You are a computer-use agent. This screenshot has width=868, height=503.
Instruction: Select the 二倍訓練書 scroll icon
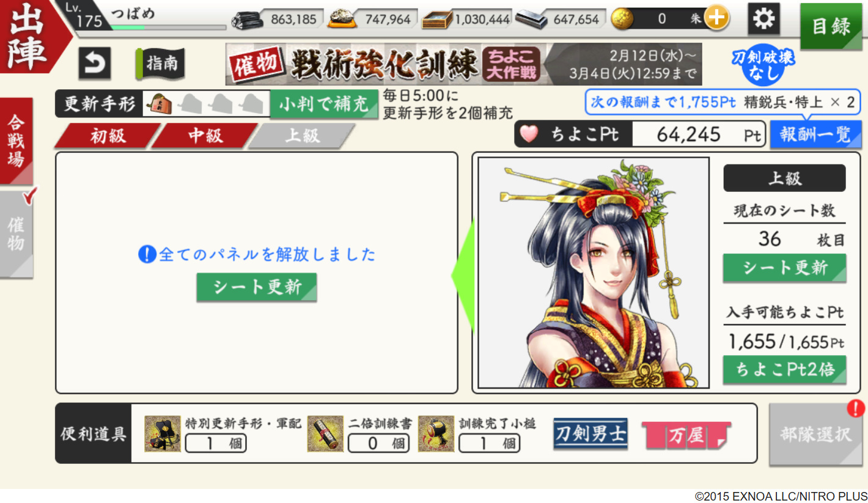(325, 434)
